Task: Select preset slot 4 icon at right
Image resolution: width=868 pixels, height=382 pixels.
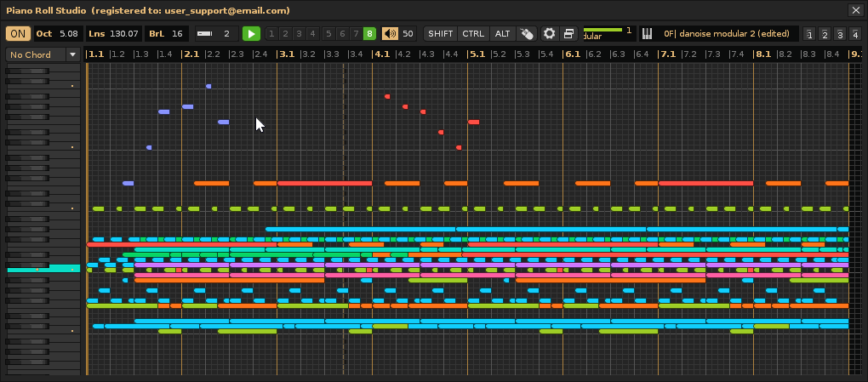Action: (854, 34)
